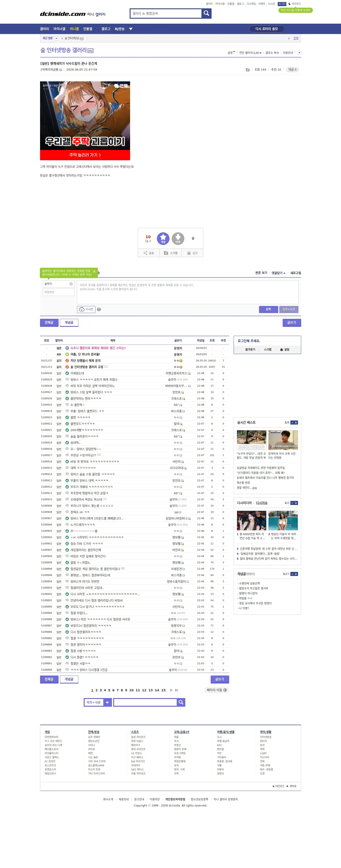
Task: Click the bottom 글쓰기 button below list
Action: click(220, 679)
